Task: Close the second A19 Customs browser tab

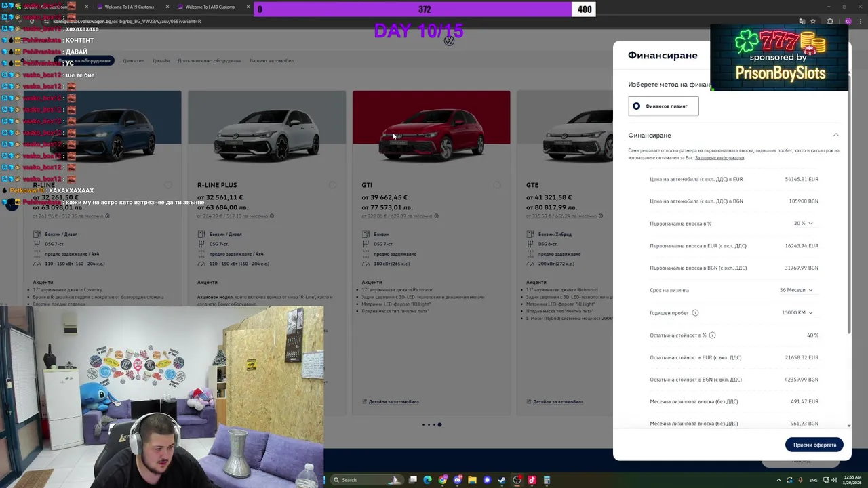Action: coord(248,7)
